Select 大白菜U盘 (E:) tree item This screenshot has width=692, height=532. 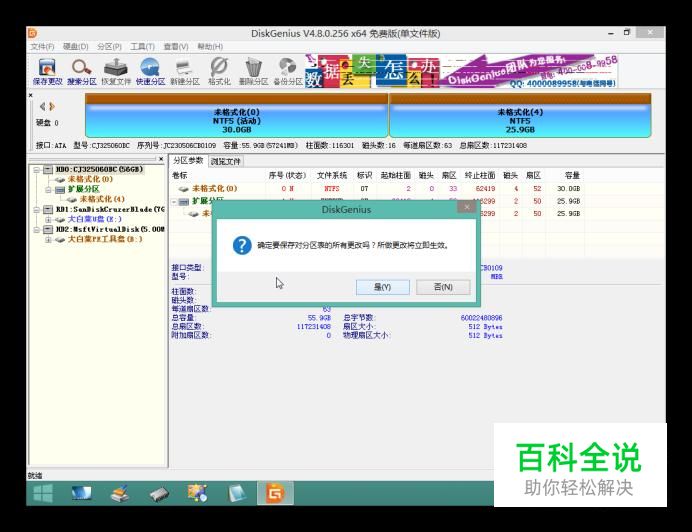pos(94,219)
